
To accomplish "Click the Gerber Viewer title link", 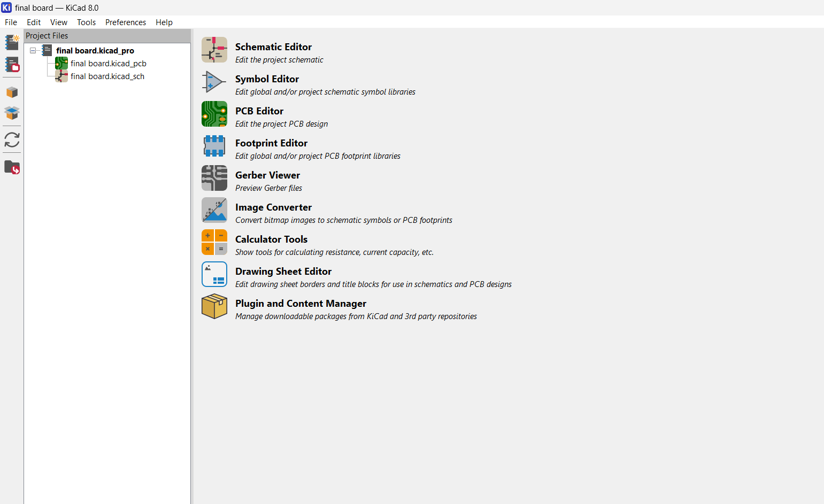I will (267, 175).
